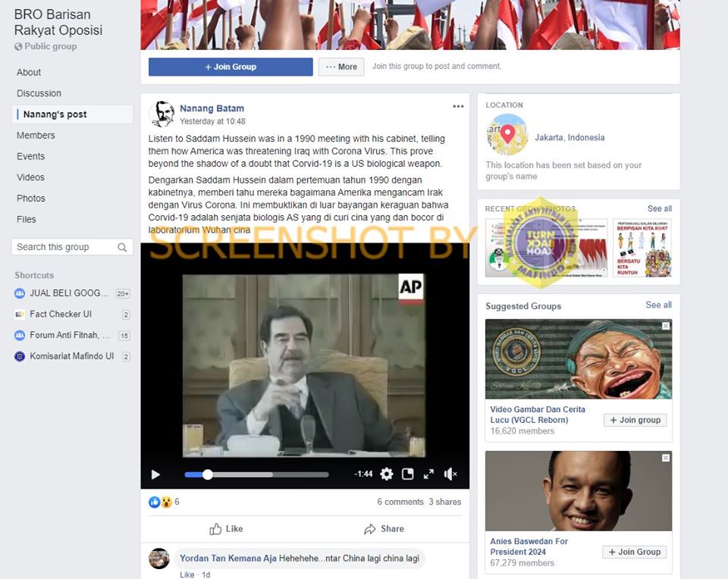Open the About section
The width and height of the screenshot is (728, 579).
point(29,73)
